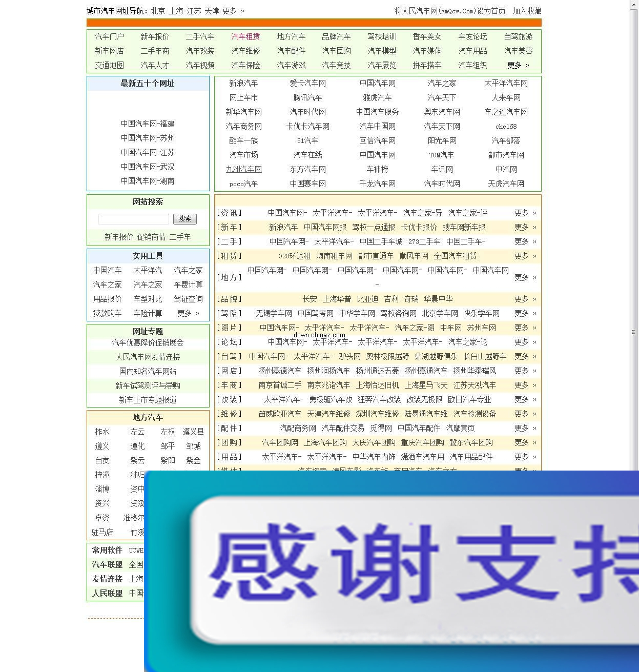Go to 驾校培训 category
This screenshot has width=639, height=672.
382,36
